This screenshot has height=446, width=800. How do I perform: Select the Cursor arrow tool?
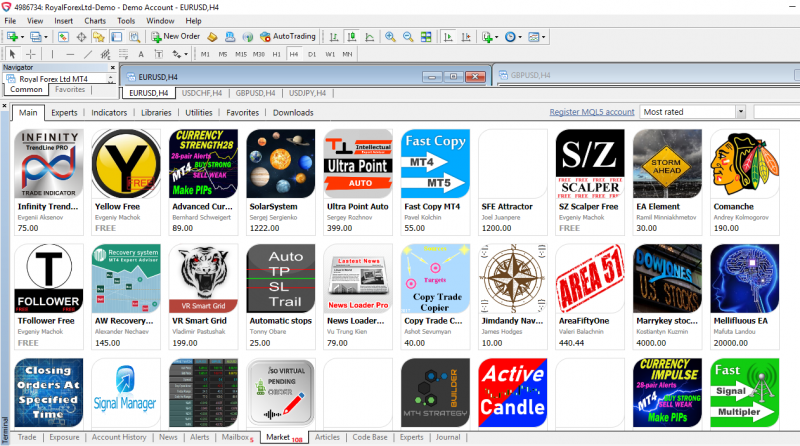[12, 54]
